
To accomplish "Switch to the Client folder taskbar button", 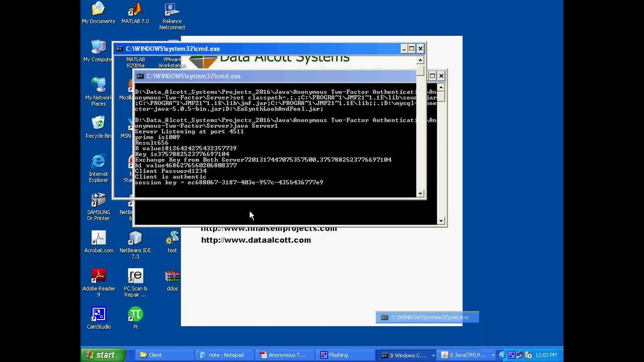I will pos(165,355).
